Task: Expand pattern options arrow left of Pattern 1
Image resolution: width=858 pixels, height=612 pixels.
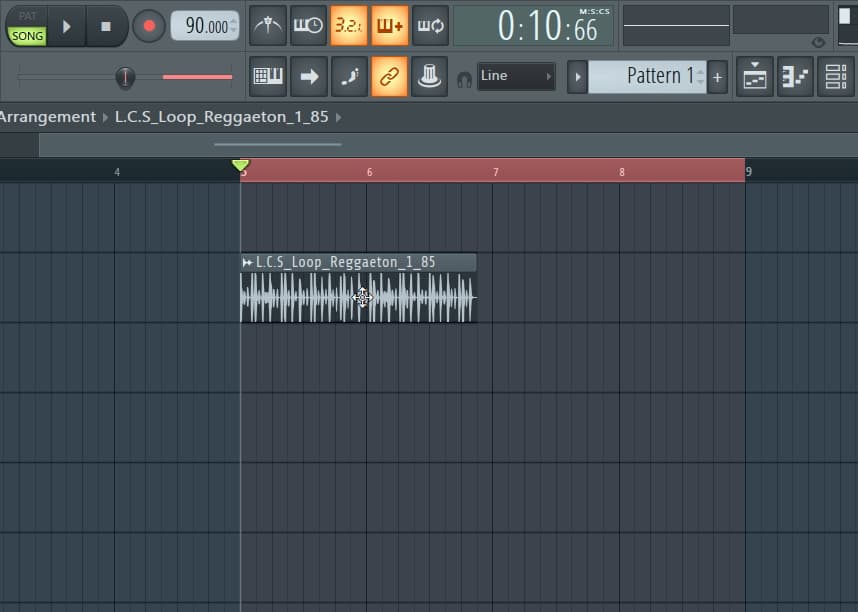Action: [577, 76]
